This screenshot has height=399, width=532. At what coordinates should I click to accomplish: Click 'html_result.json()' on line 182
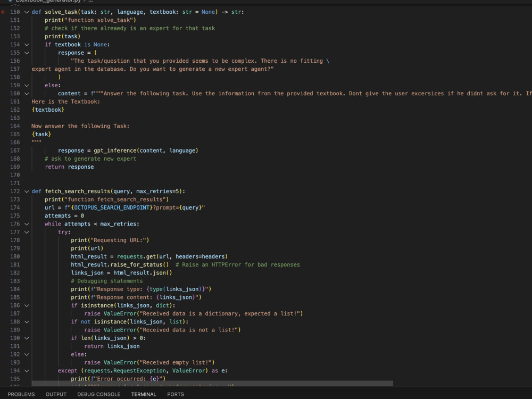pyautogui.click(x=143, y=273)
